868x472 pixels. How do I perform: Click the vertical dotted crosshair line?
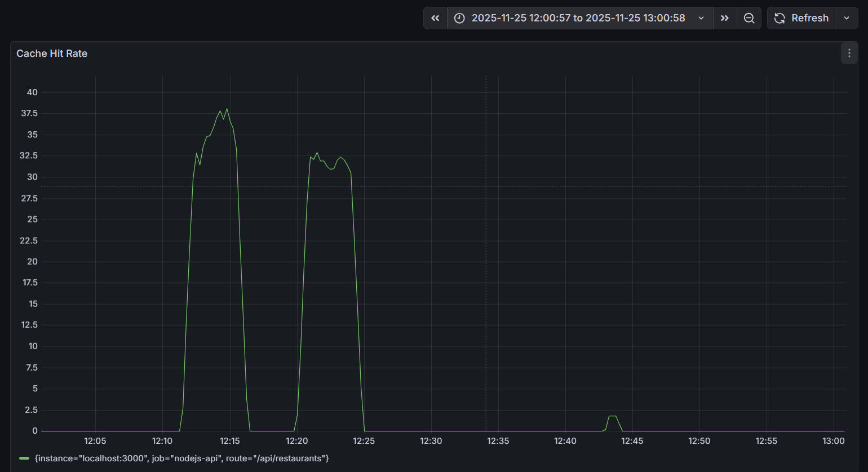coord(486,253)
